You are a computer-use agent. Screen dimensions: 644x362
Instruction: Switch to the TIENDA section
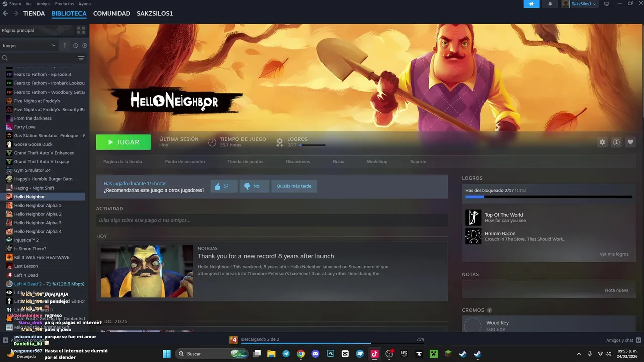pos(34,14)
